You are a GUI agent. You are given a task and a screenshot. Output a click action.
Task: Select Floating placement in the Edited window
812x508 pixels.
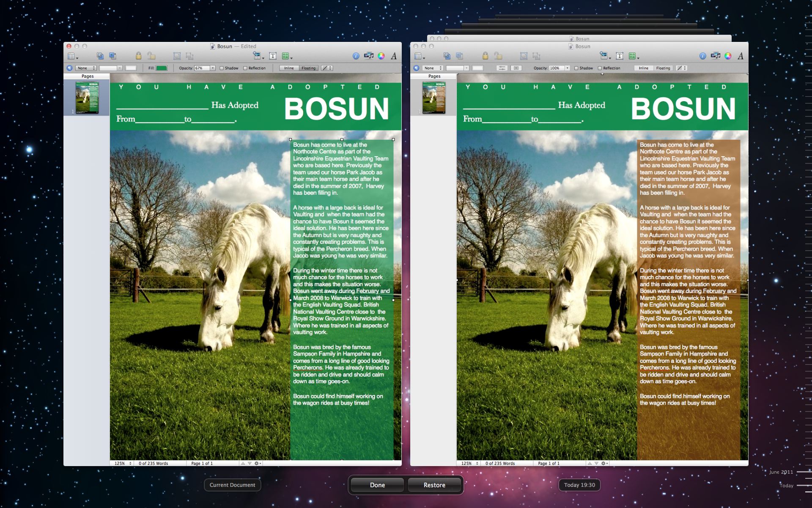(308, 68)
